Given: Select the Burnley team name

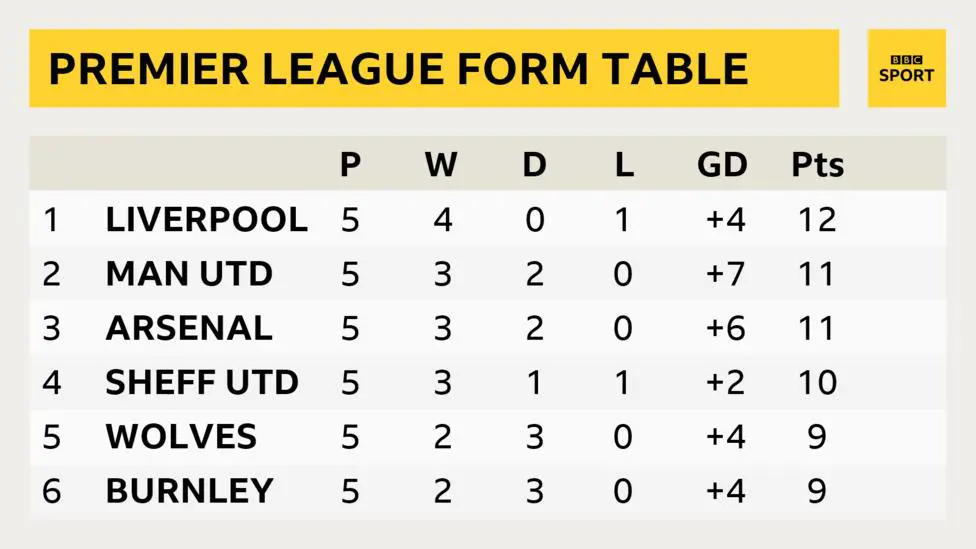Looking at the screenshot, I should point(190,490).
